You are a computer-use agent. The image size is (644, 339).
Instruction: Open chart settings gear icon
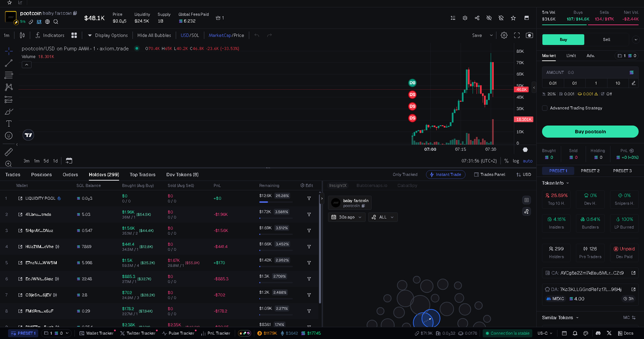click(504, 35)
